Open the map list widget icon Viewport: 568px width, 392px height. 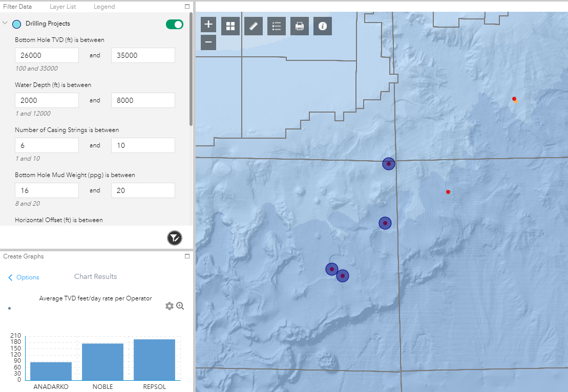(x=277, y=26)
